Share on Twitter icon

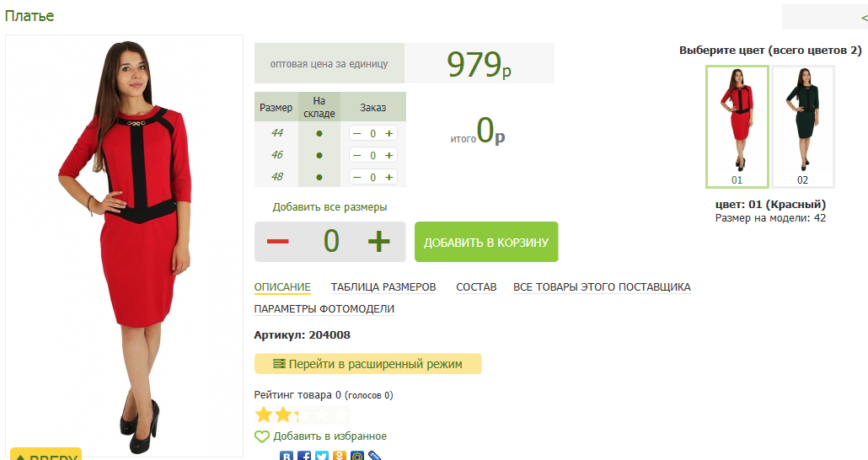click(x=322, y=456)
